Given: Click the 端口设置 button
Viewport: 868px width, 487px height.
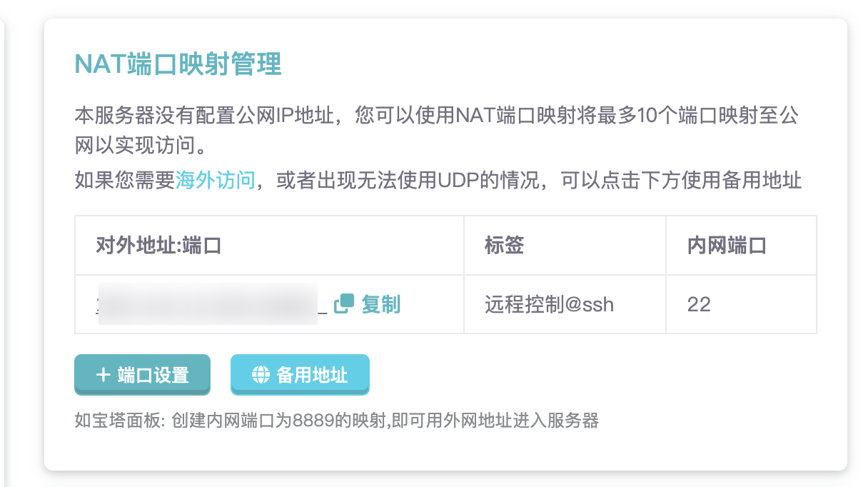Looking at the screenshot, I should tap(142, 374).
